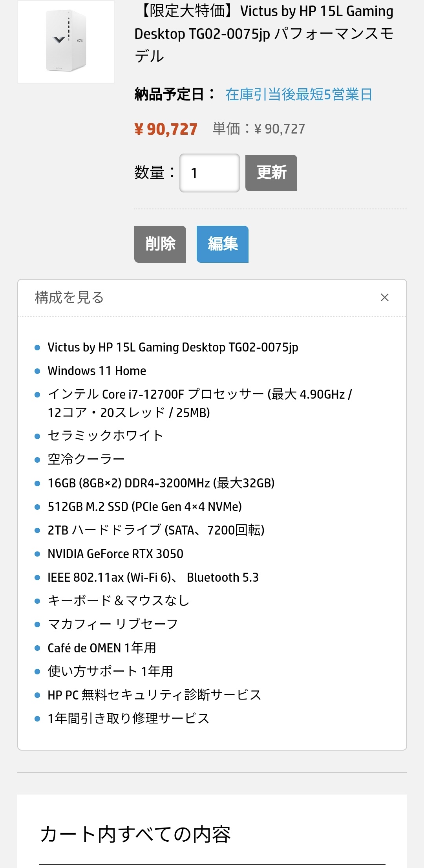Select the Core i7-12700F processor entry
This screenshot has width=424, height=868.
[200, 403]
